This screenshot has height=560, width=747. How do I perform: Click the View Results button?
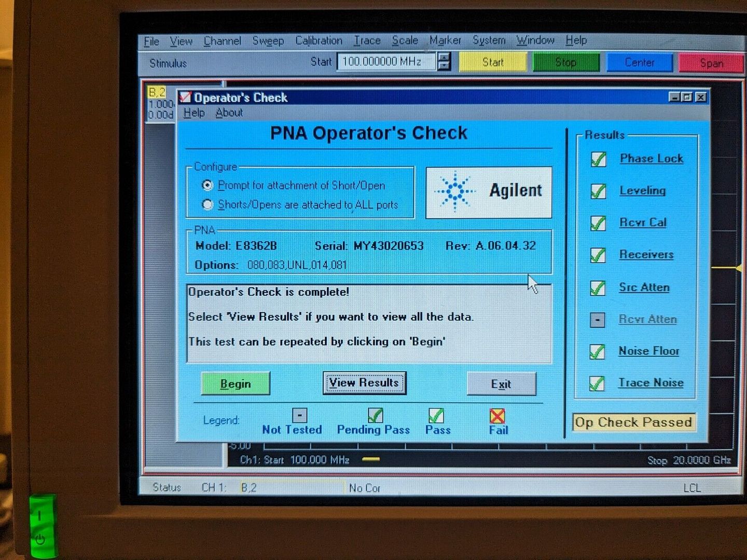click(364, 383)
